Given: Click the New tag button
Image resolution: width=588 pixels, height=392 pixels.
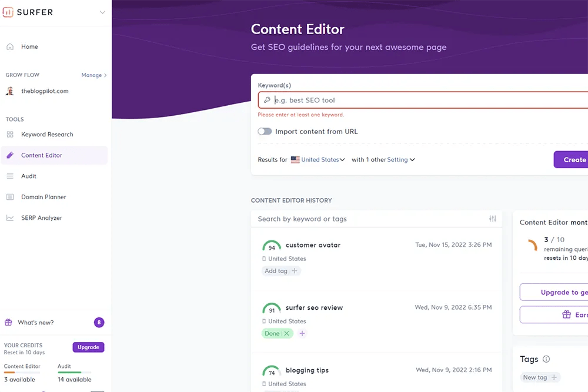Looking at the screenshot, I should pos(540,377).
